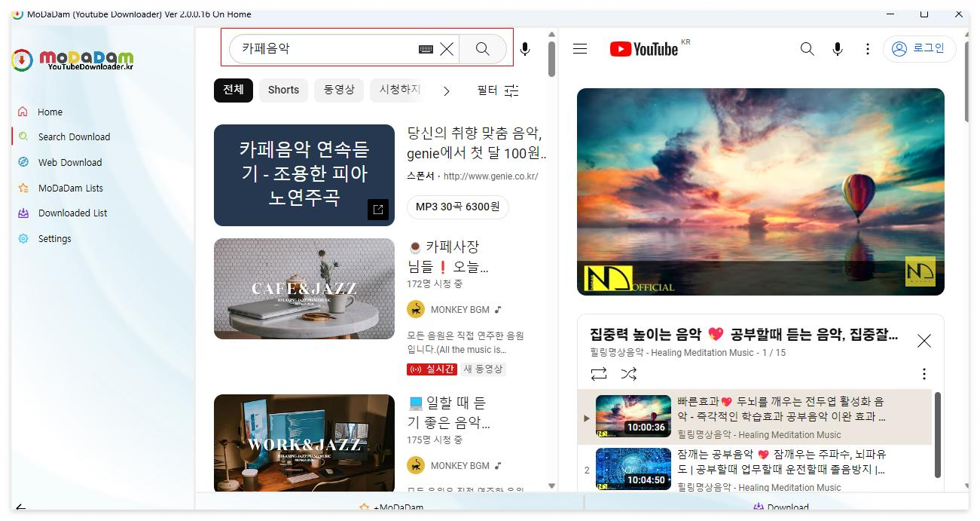
Task: Open the YouTube hamburger menu
Action: click(x=580, y=49)
